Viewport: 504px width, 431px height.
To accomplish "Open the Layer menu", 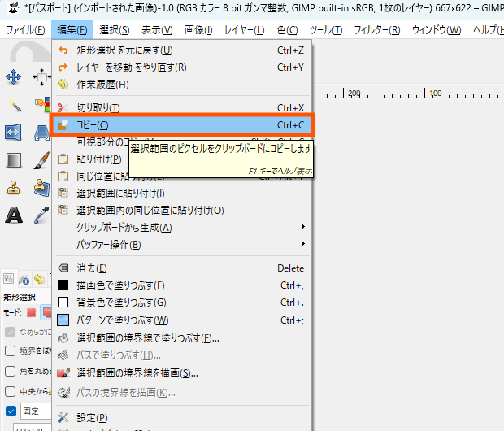I will click(245, 30).
